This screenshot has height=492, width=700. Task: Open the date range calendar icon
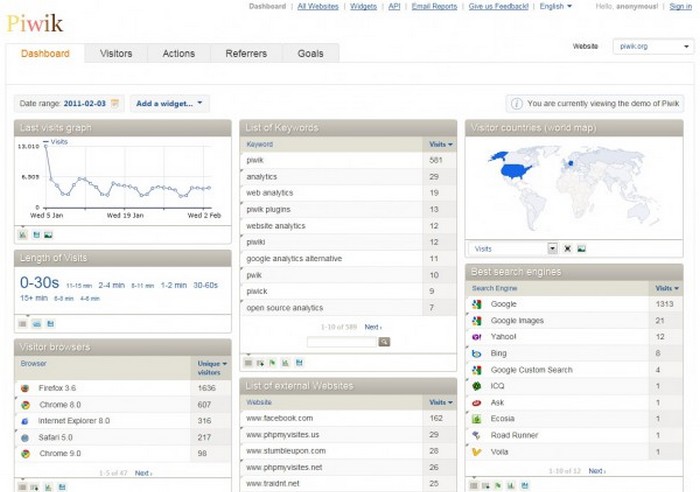[x=115, y=103]
